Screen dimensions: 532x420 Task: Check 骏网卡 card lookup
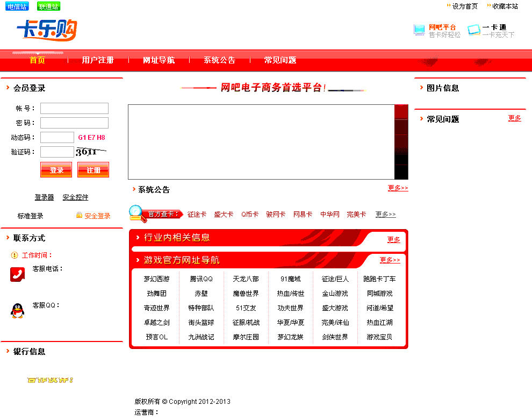[x=276, y=214]
